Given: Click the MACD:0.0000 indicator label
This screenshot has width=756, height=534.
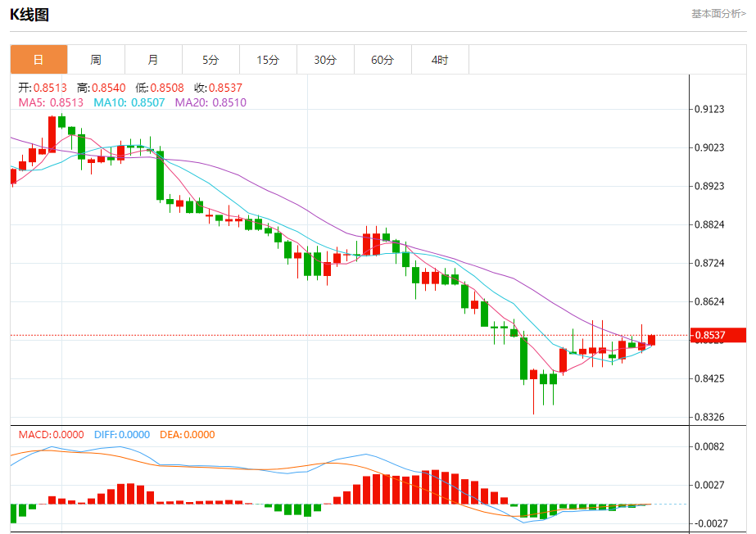Looking at the screenshot, I should pos(51,435).
